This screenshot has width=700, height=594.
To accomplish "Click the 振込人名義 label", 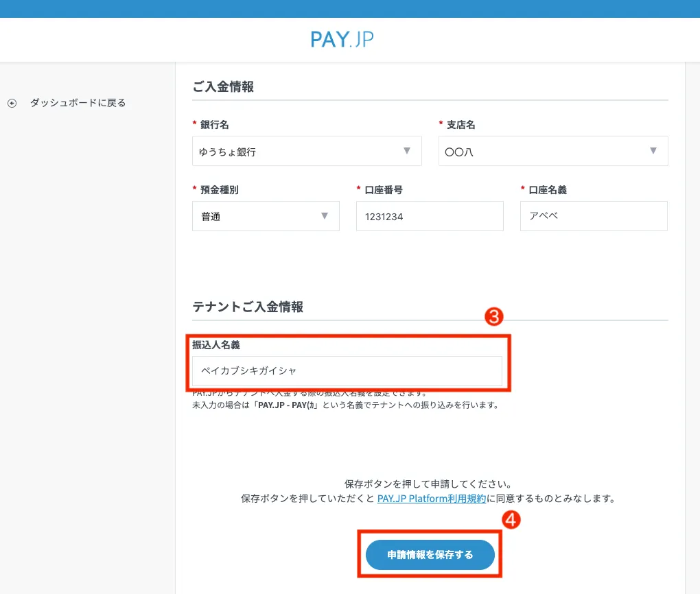I will click(216, 344).
